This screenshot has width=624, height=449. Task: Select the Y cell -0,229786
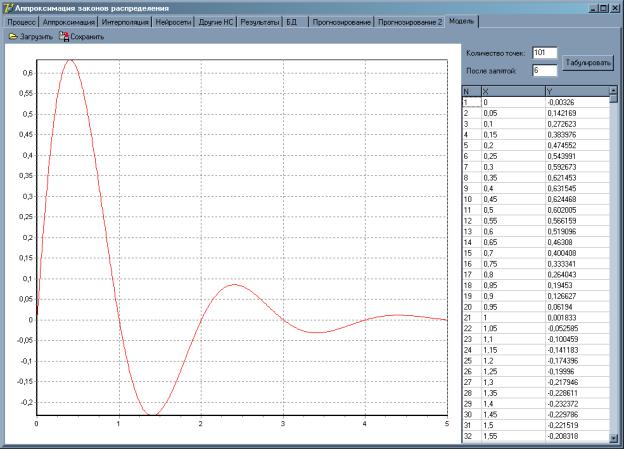(577, 414)
